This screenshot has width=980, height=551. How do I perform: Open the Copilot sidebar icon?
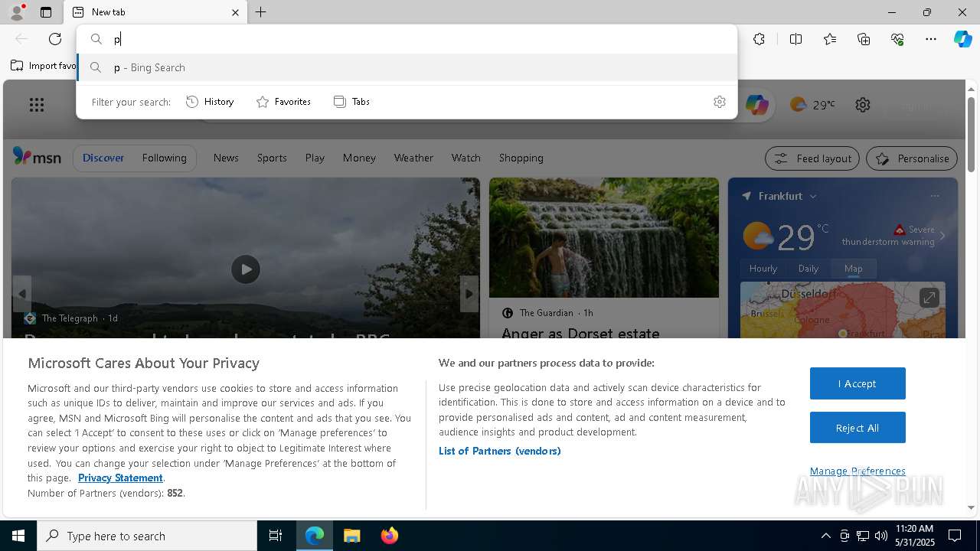click(x=962, y=39)
